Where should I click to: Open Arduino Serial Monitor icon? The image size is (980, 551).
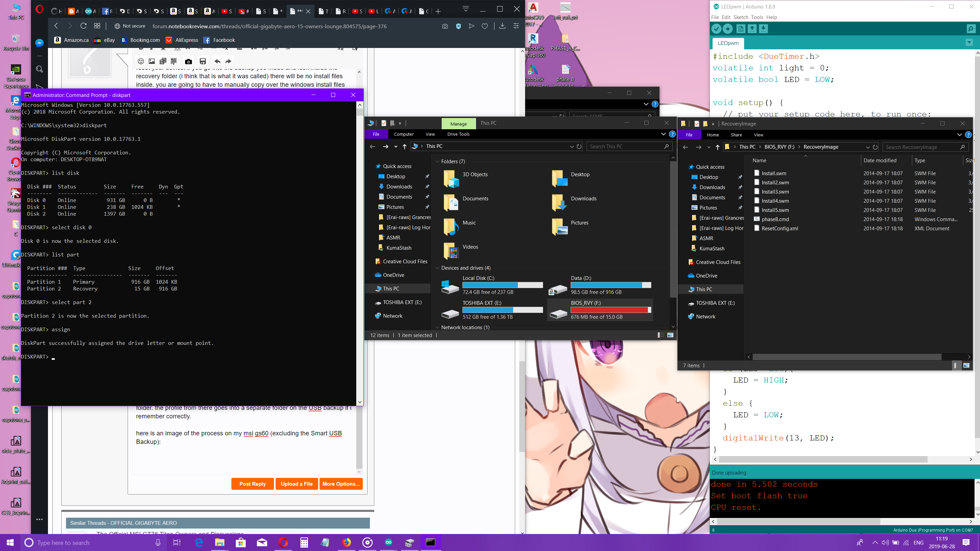coord(971,29)
